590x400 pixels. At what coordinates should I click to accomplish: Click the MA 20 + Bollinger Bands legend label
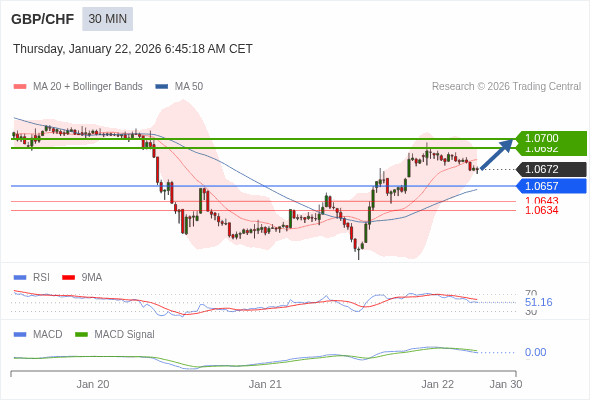click(88, 87)
